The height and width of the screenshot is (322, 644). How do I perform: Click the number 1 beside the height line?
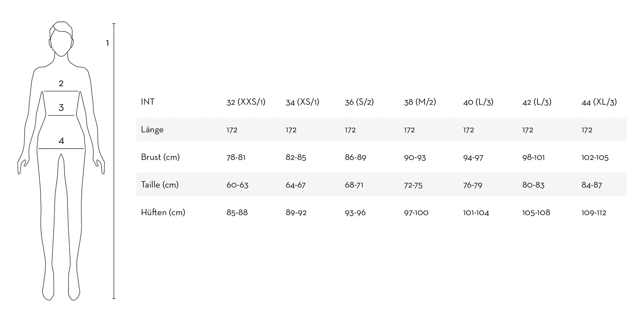[x=107, y=43]
